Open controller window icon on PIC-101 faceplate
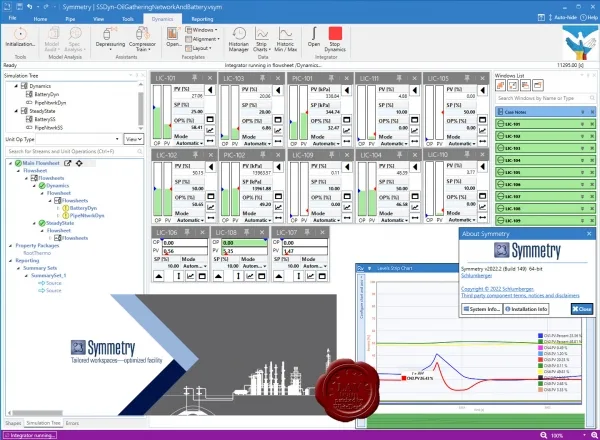 click(x=346, y=120)
